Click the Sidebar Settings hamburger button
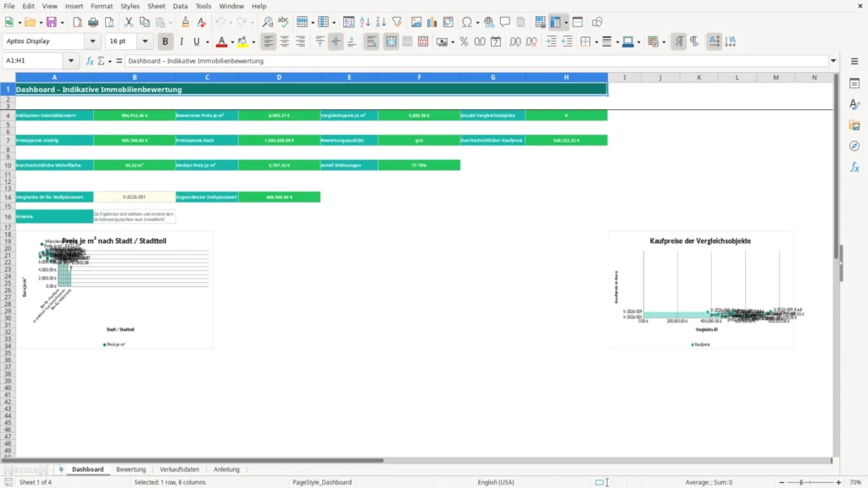 854,61
